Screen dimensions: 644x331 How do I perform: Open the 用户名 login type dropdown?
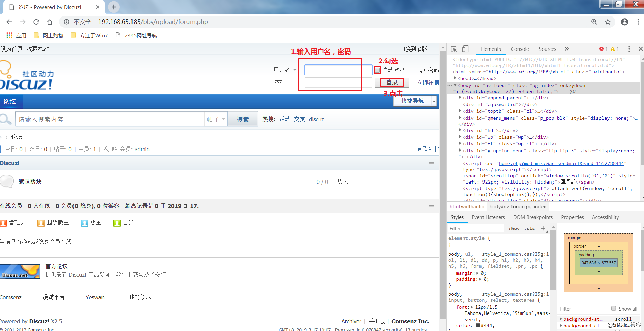point(295,70)
